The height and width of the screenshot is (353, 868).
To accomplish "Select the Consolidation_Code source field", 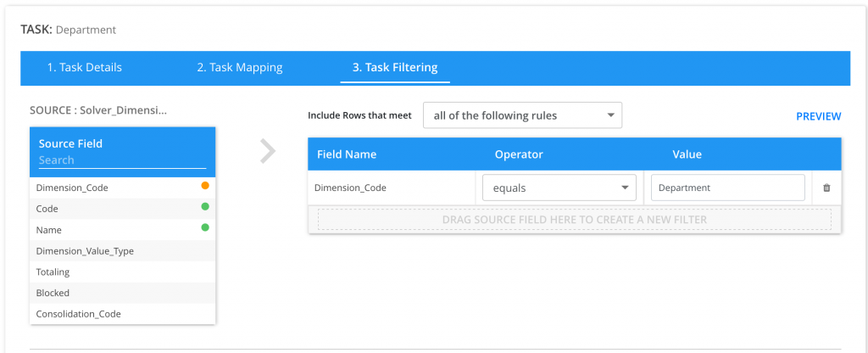I will (x=78, y=314).
